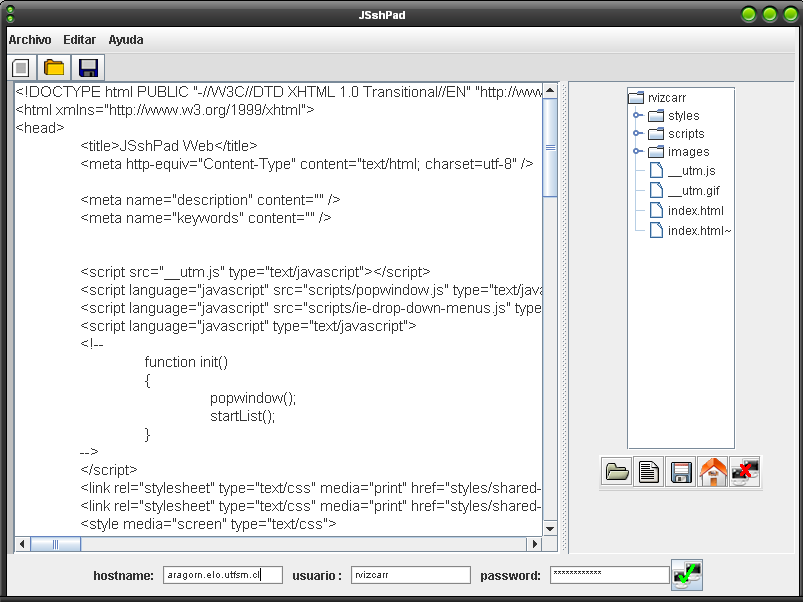Image resolution: width=803 pixels, height=602 pixels.
Task: Click the meta description line in editor
Action: 210,200
